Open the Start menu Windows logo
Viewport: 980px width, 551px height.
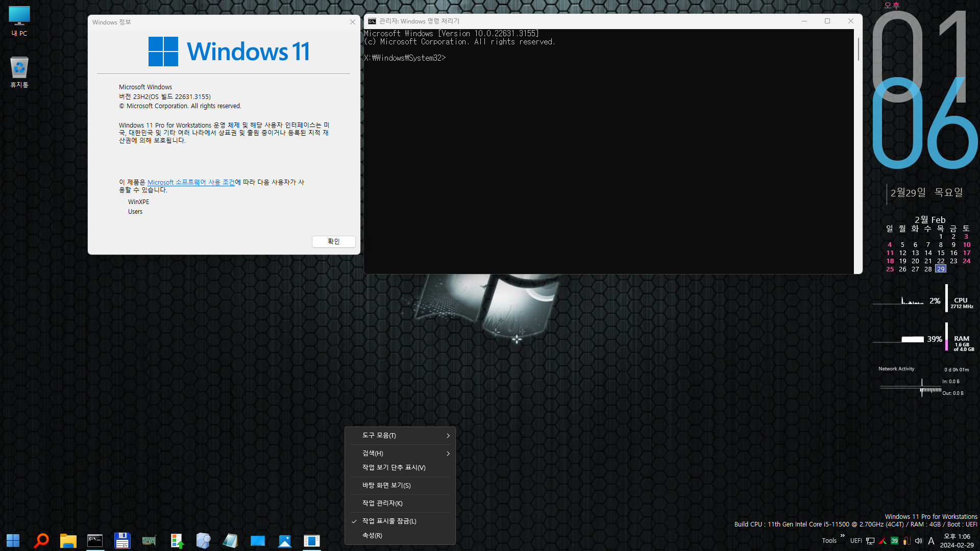pos(13,540)
